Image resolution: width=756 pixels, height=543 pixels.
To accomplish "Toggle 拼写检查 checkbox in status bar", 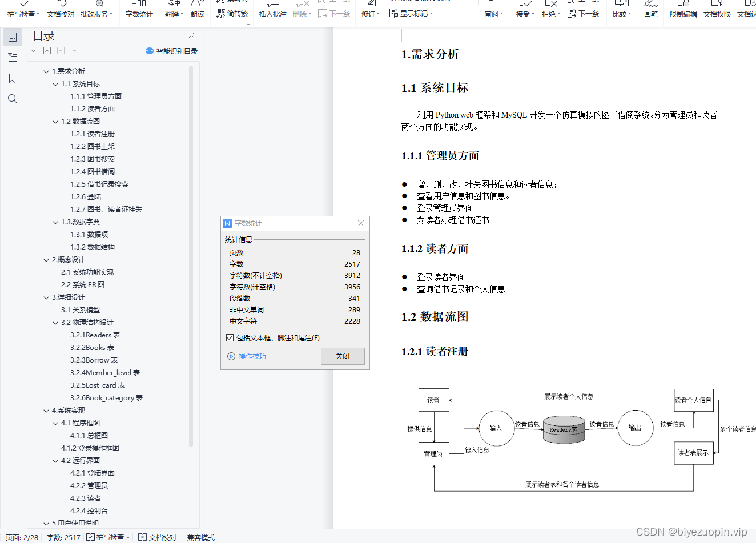I will click(90, 537).
